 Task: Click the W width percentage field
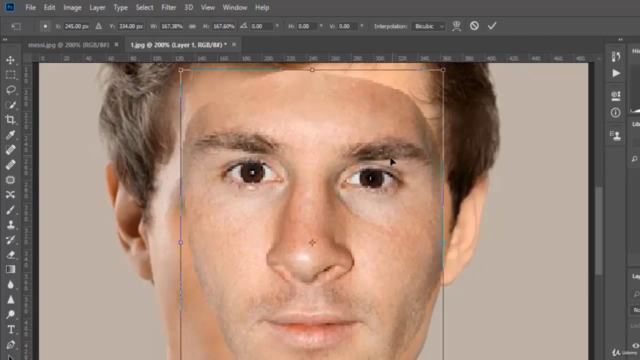pyautogui.click(x=171, y=26)
